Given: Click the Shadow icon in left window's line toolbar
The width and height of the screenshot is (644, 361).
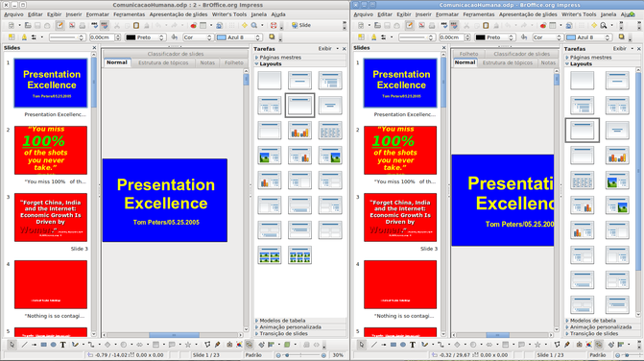Looking at the screenshot, I should [272, 37].
